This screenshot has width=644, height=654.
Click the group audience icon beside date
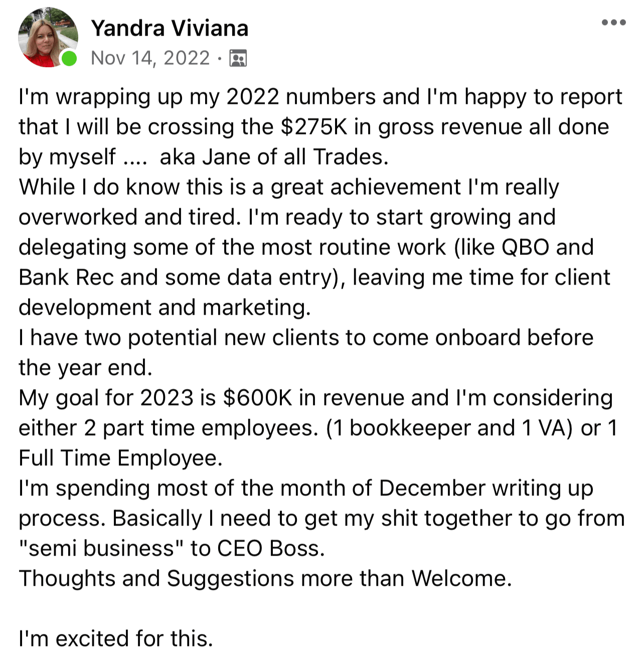pyautogui.click(x=238, y=58)
